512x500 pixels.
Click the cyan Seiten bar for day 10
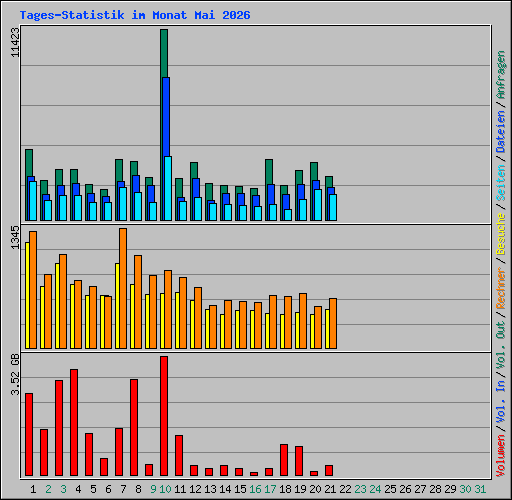pos(168,188)
